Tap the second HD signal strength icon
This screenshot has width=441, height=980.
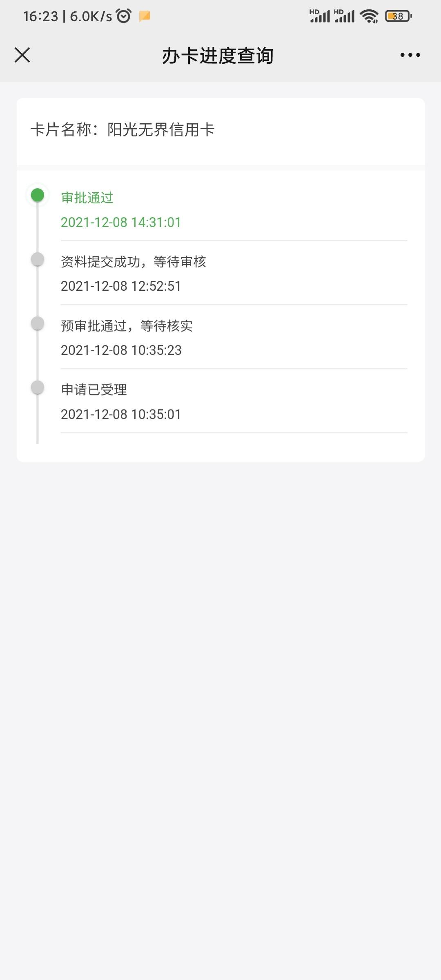(344, 16)
